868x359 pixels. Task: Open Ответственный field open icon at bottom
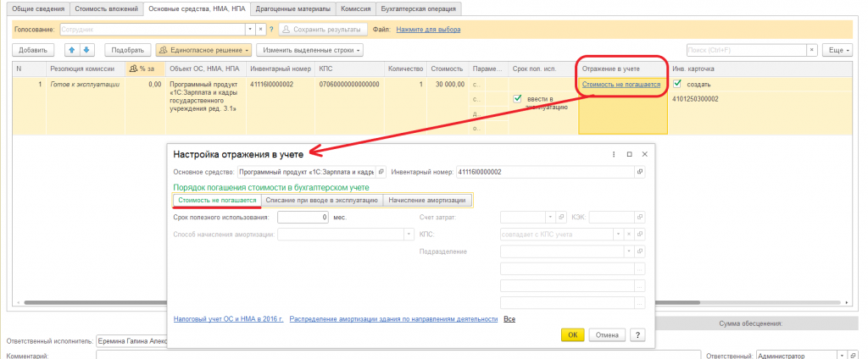pyautogui.click(x=853, y=356)
